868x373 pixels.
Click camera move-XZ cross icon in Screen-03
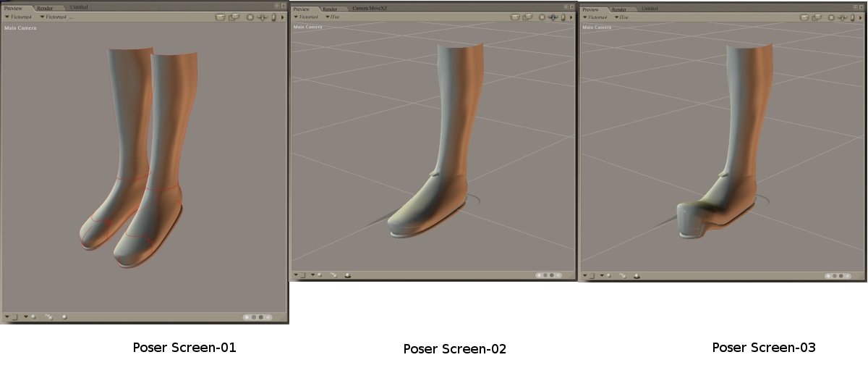(x=842, y=17)
